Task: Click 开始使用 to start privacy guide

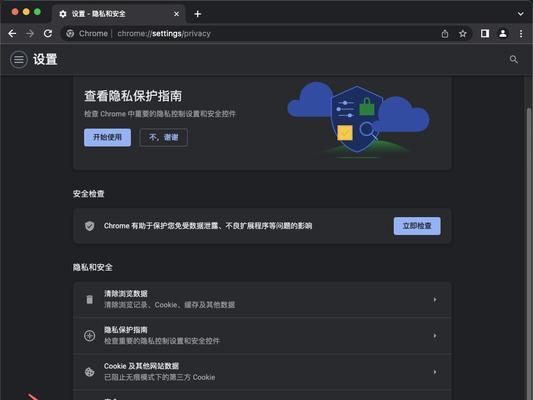Action: click(107, 137)
